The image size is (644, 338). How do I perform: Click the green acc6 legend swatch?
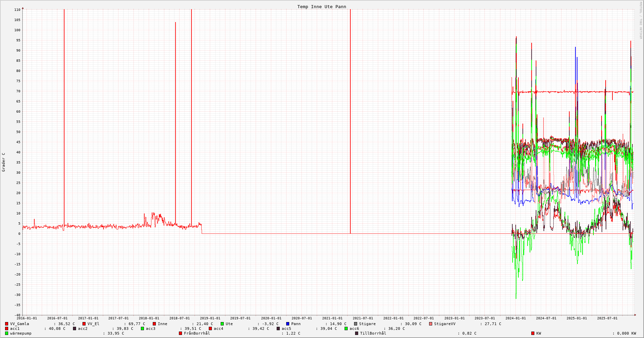coord(346,328)
